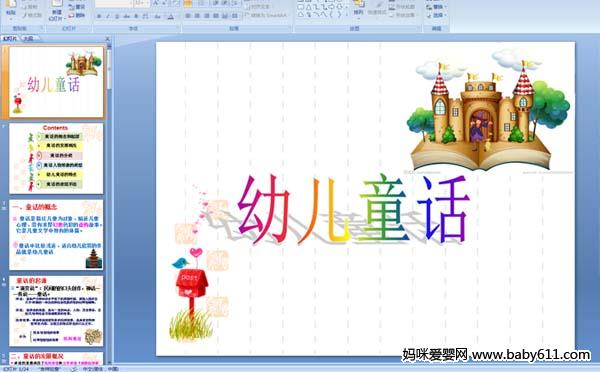Align paragraph text to the left
Screen dimensions: 600x372
pyautogui.click(x=188, y=16)
